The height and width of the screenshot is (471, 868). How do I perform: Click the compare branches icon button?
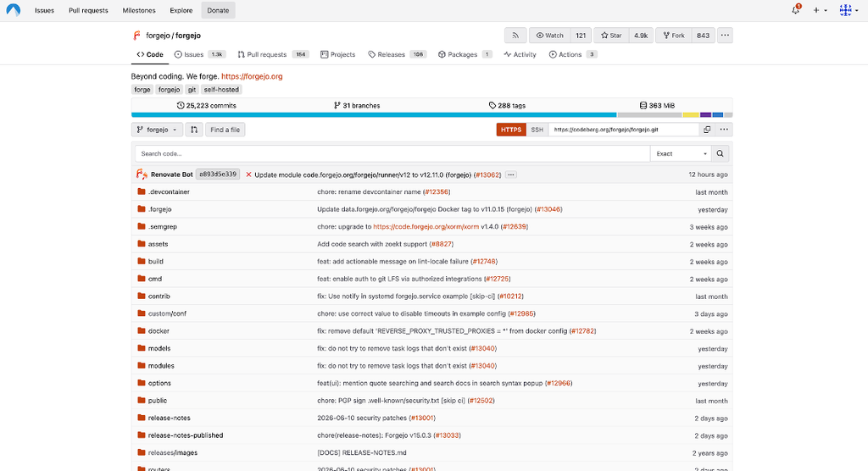(194, 130)
